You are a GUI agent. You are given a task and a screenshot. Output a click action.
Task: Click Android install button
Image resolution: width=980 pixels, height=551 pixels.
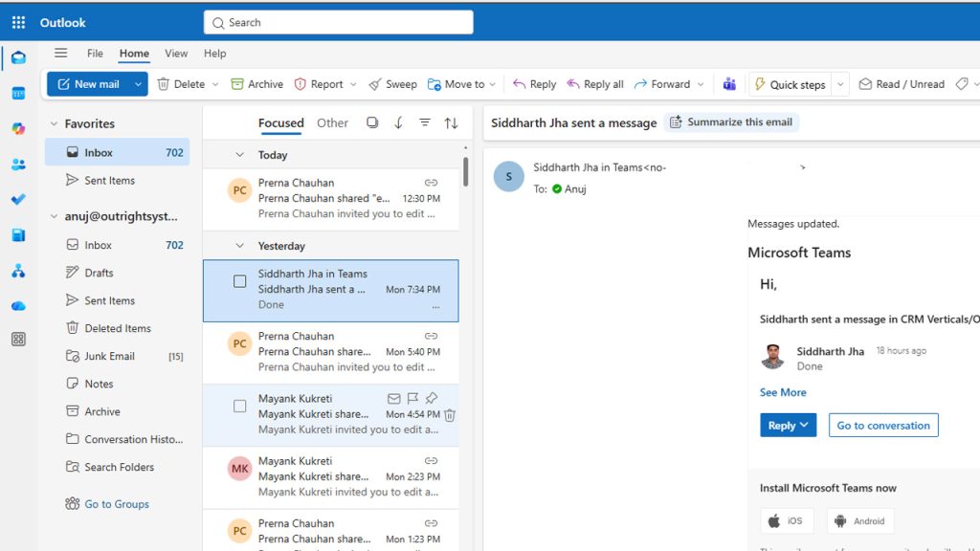(860, 521)
